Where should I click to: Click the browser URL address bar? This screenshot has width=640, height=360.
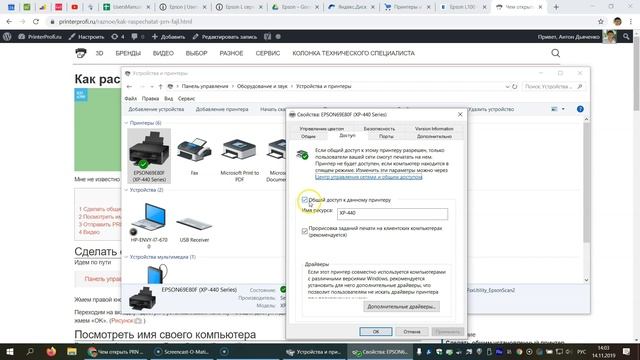tap(322, 22)
